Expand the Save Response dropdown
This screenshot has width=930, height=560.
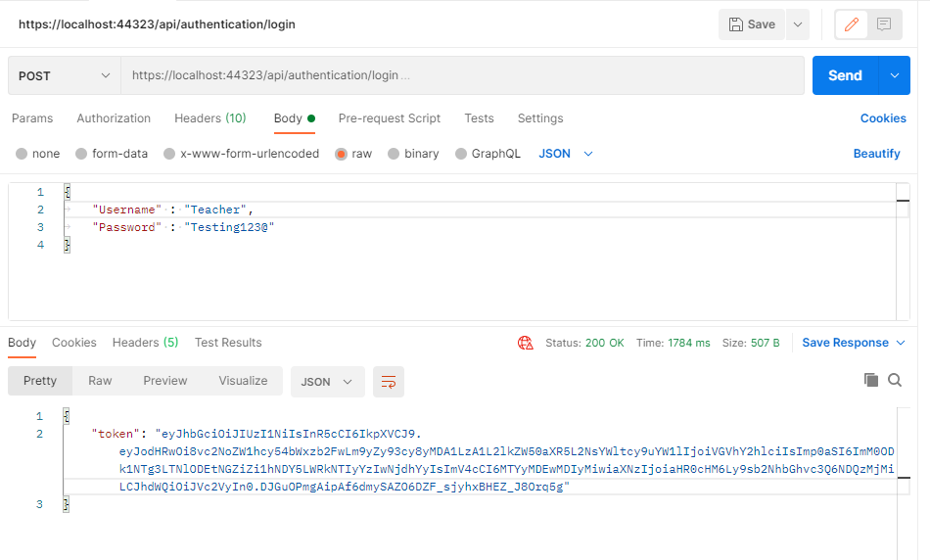point(901,343)
